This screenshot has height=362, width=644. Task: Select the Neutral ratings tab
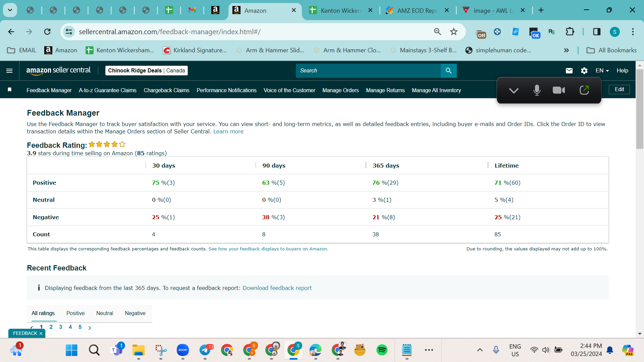105,313
